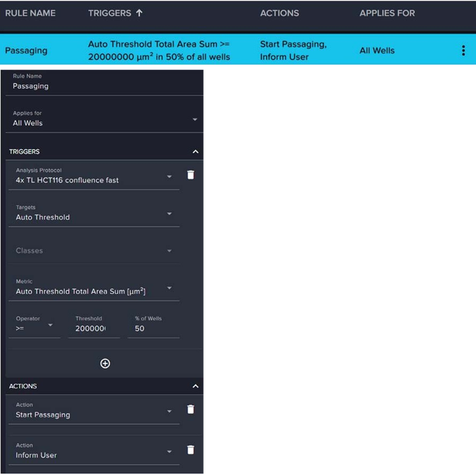Open the Targets Auto Threshold dropdown
476x474 pixels.
[x=169, y=214]
